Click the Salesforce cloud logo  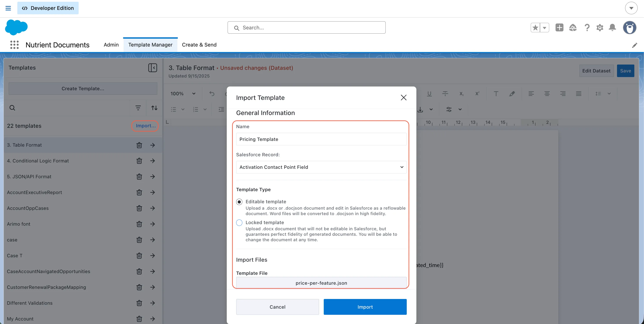pos(16,27)
